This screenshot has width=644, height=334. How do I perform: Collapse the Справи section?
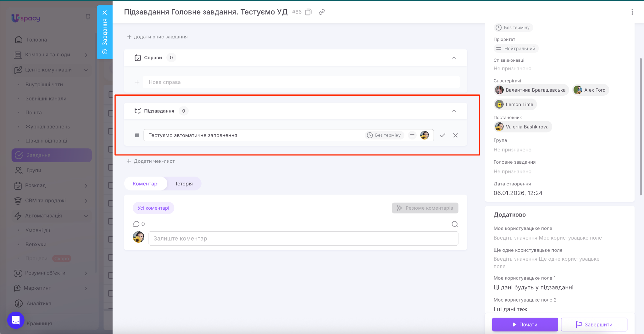tap(454, 58)
